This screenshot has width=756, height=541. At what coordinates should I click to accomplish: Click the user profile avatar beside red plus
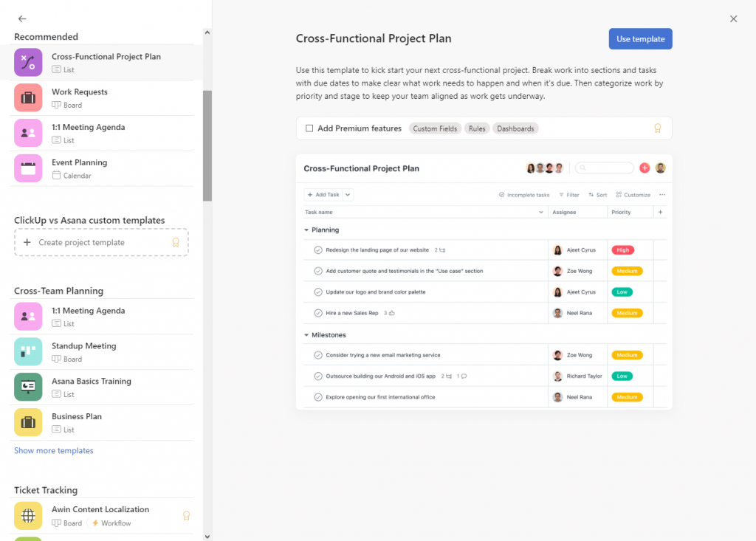tap(661, 168)
